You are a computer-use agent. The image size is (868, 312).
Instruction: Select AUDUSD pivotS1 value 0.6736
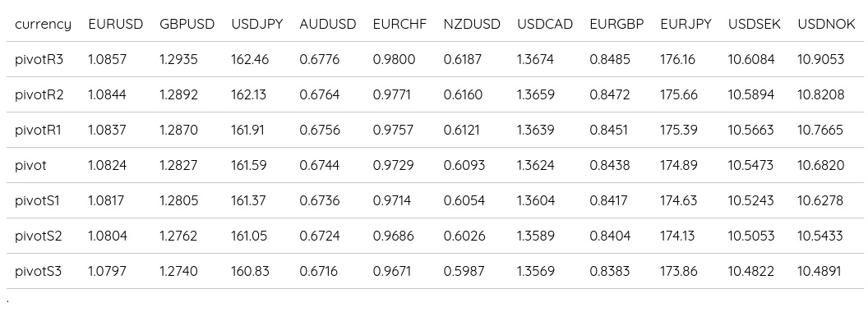[x=320, y=201]
